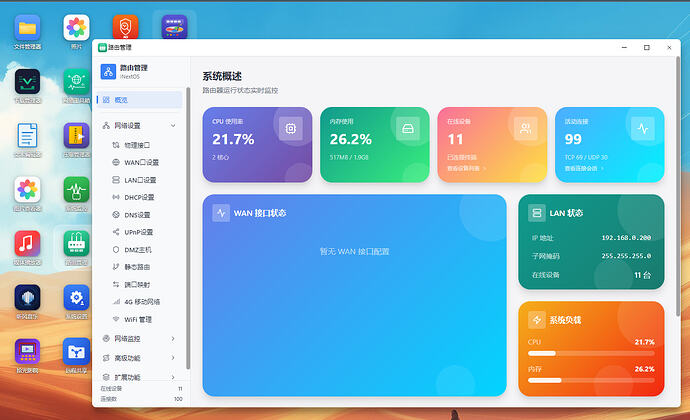Viewport: 690px width, 420px height.
Task: Open 端口映射 in the sidebar
Action: tap(139, 284)
